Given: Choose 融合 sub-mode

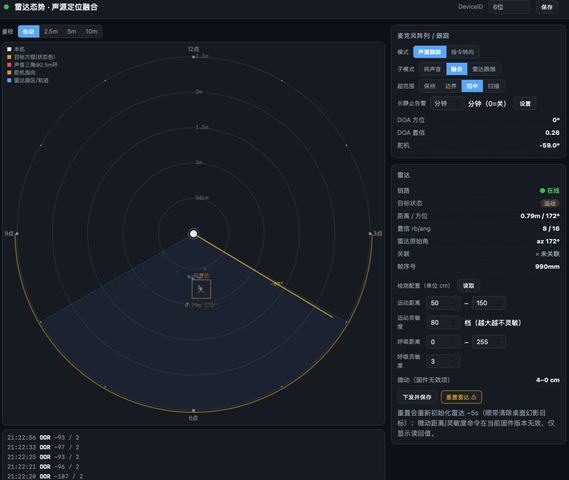Looking at the screenshot, I should 457,69.
